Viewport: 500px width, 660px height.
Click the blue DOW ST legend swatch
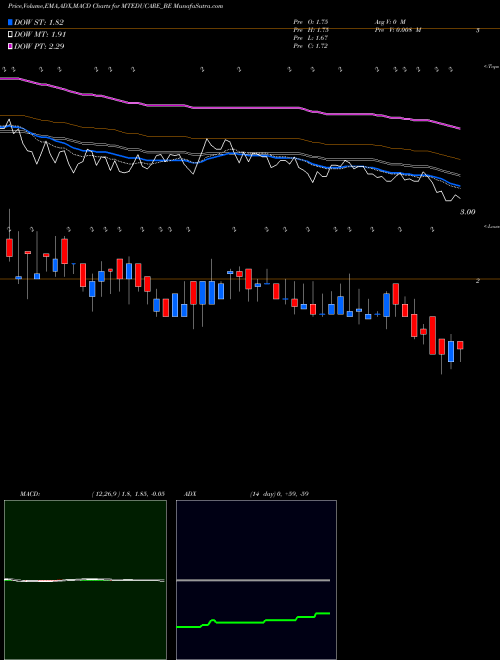(10, 22)
